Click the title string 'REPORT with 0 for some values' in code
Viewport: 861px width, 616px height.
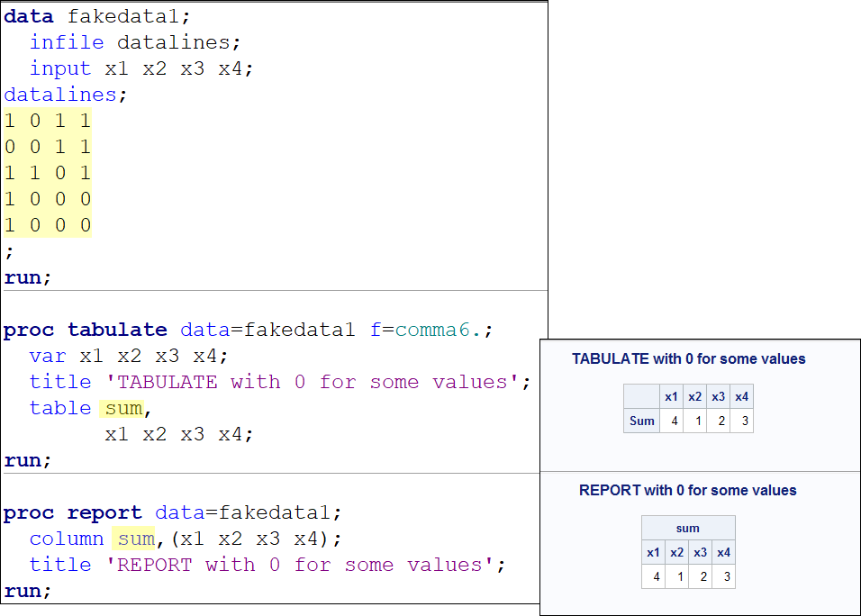tap(304, 565)
